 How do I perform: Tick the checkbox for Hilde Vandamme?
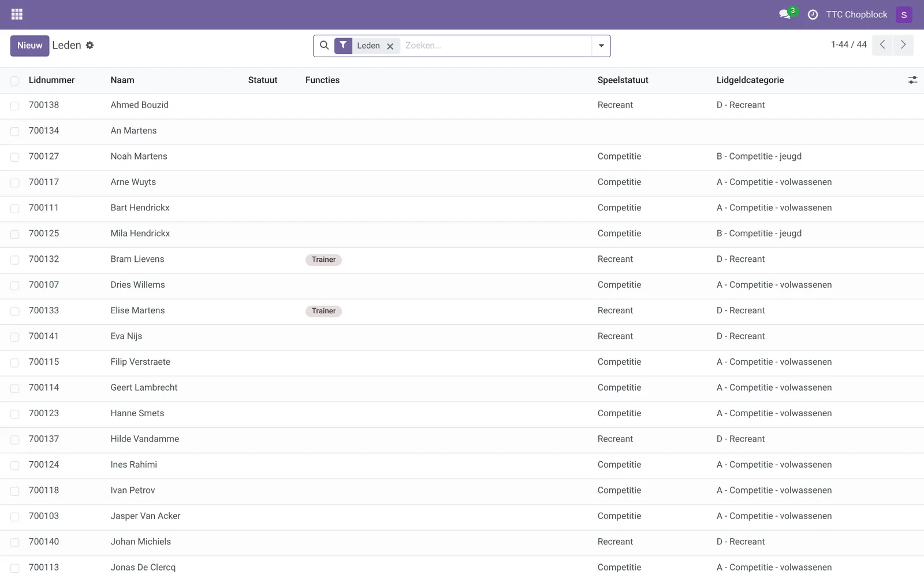tap(15, 440)
